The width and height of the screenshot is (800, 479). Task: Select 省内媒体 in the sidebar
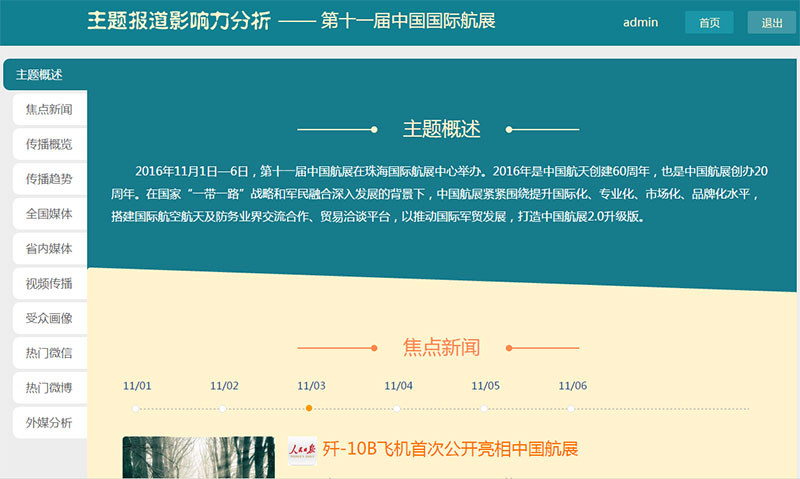(x=49, y=248)
